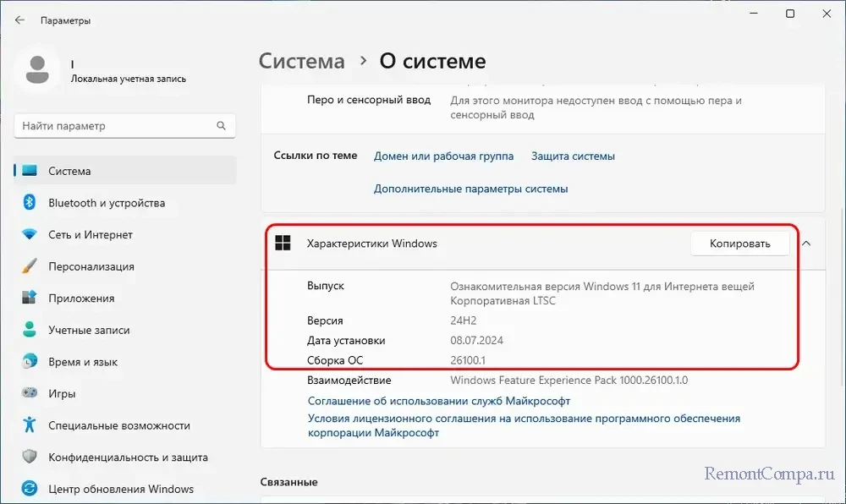Click the Перо и сенсорный ввод label
Viewport: 846px width, 504px height.
coord(369,100)
